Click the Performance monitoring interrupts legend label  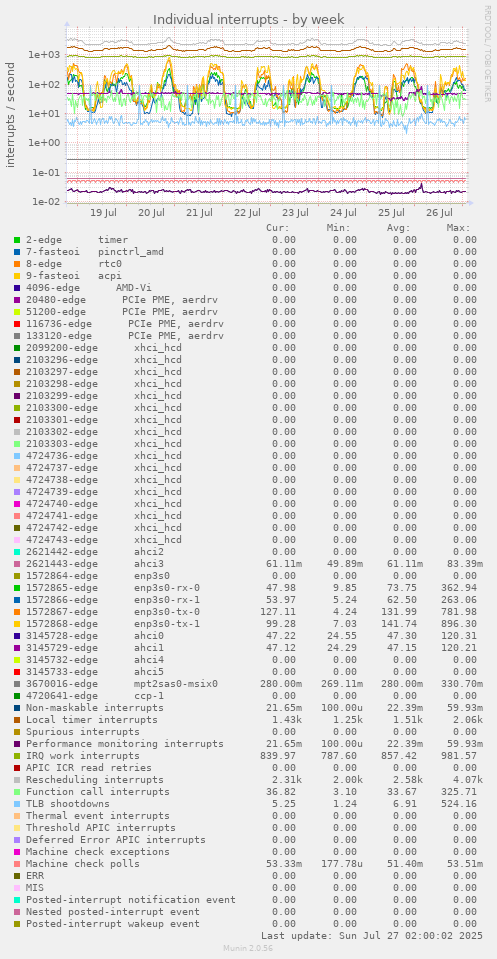point(125,743)
